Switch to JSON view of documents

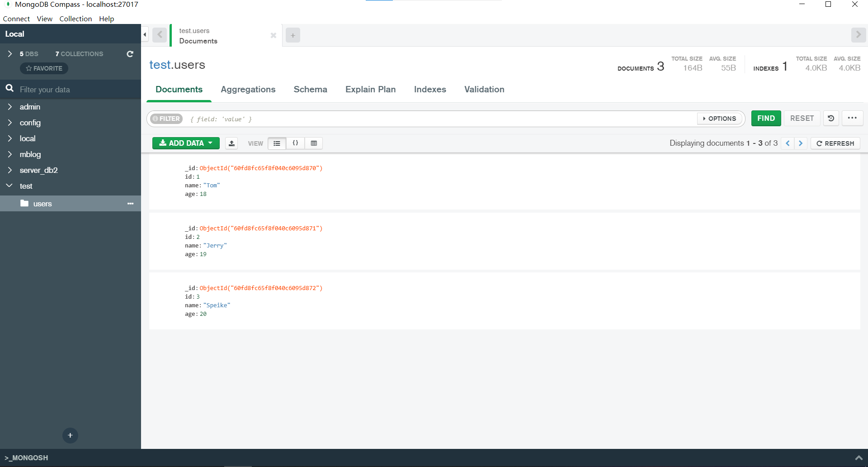(x=295, y=143)
